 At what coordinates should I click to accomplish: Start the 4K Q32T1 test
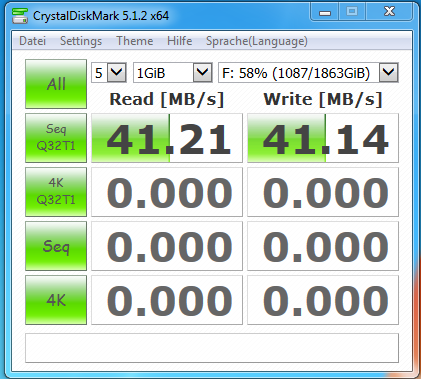(56, 192)
